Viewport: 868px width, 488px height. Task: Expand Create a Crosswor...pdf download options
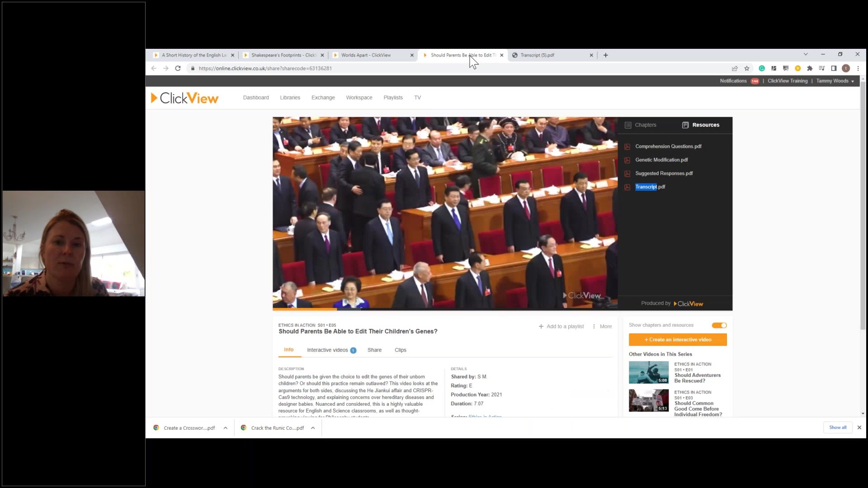226,428
